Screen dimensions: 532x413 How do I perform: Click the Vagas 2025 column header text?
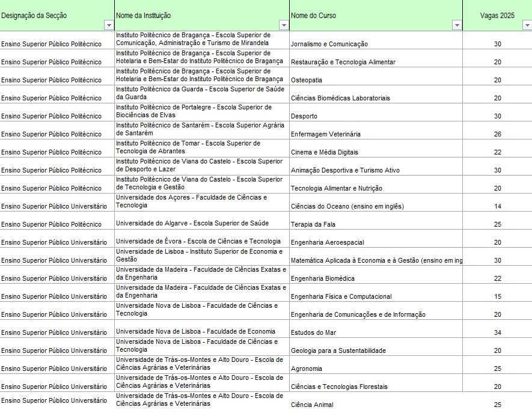(x=497, y=15)
